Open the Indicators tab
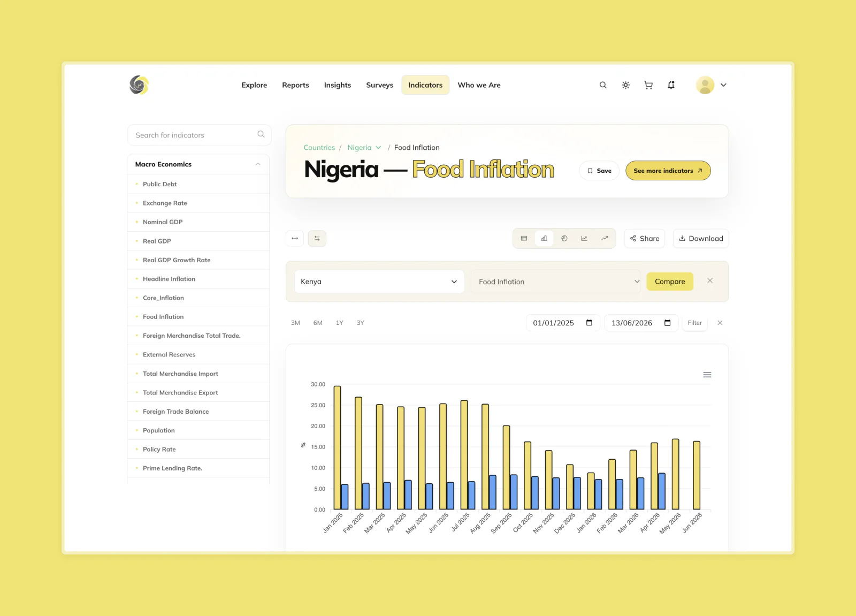 click(425, 85)
